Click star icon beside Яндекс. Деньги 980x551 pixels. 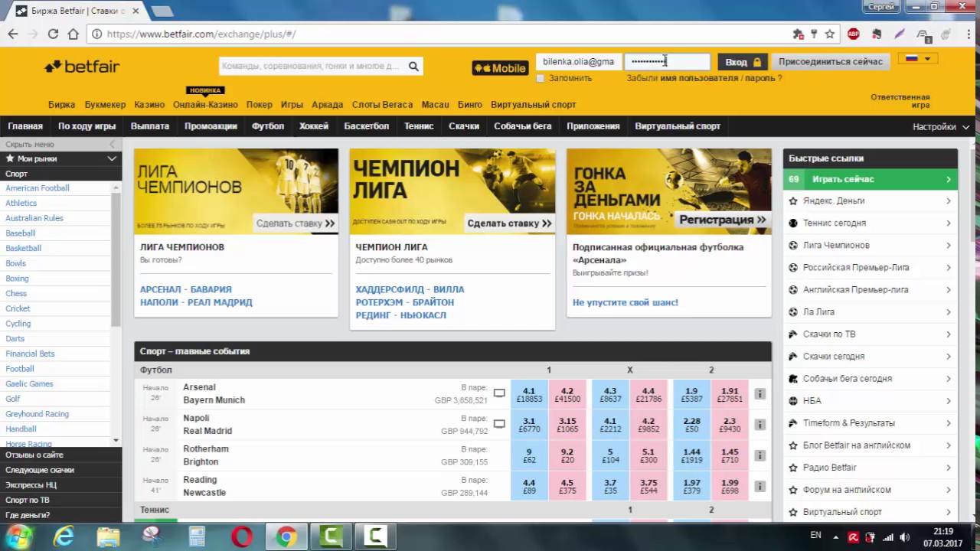pos(793,201)
